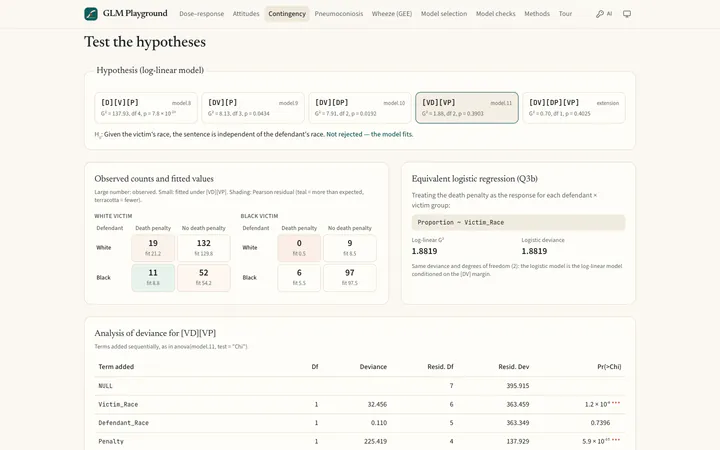Open the Methods tab
This screenshot has width=720, height=450.
click(537, 14)
